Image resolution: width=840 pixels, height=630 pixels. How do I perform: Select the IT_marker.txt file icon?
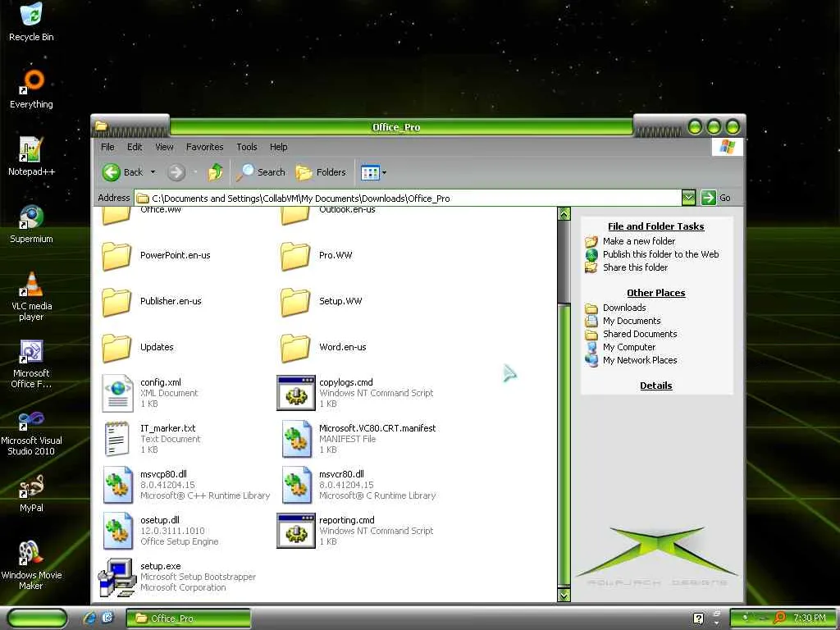point(117,440)
